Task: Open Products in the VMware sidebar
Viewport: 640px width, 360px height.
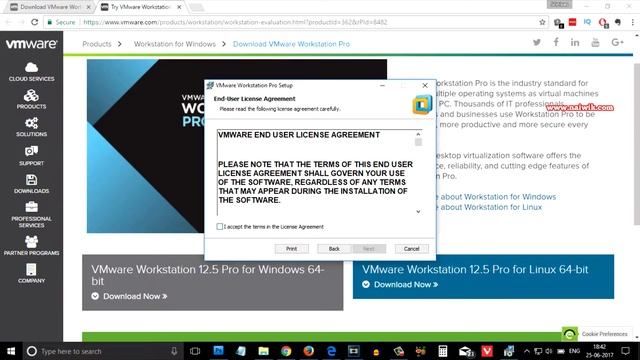Action: tap(31, 99)
